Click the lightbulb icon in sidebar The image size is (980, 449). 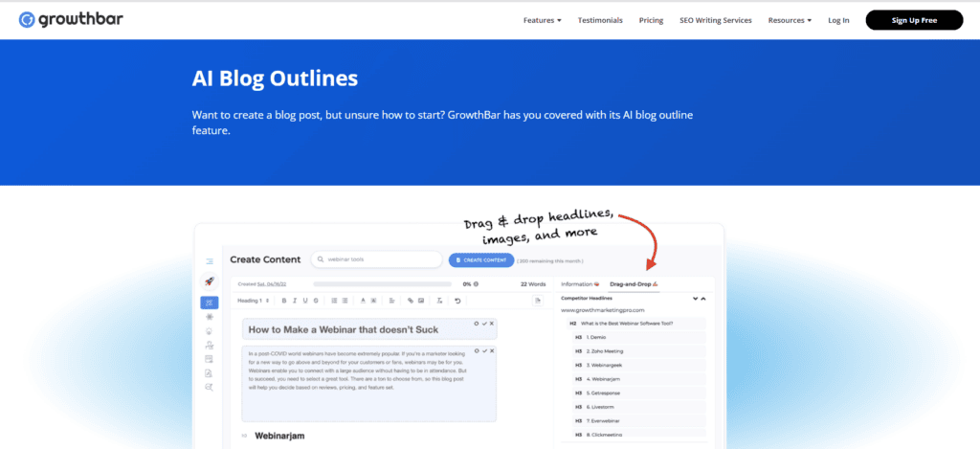click(x=209, y=331)
